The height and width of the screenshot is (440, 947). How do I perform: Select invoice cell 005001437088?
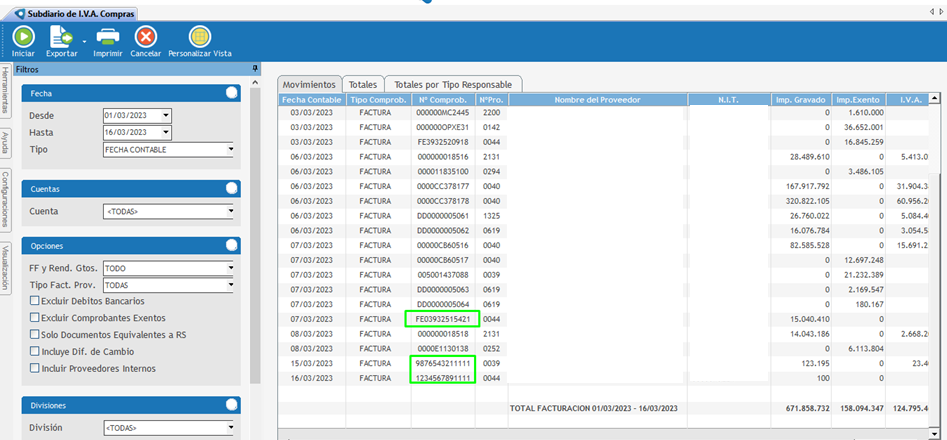coord(443,275)
